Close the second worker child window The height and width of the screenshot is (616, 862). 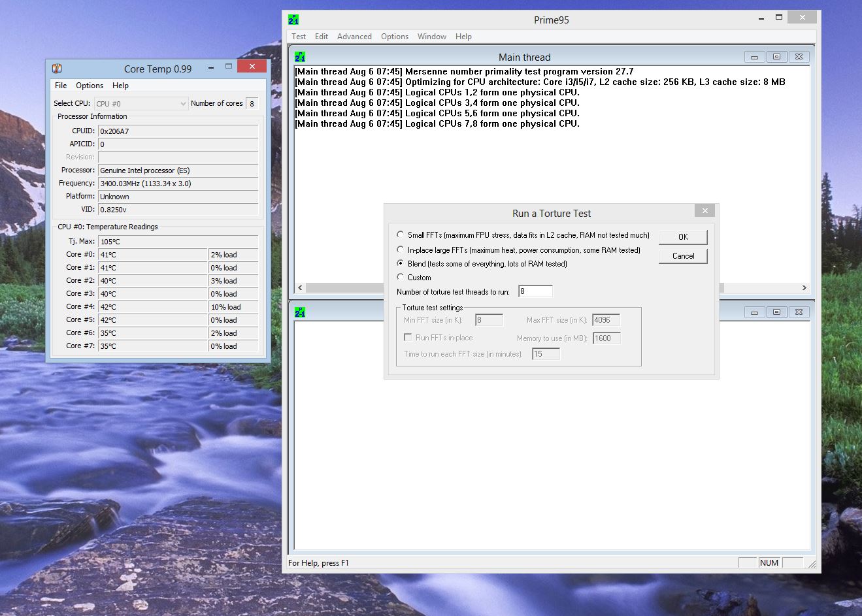click(x=799, y=312)
